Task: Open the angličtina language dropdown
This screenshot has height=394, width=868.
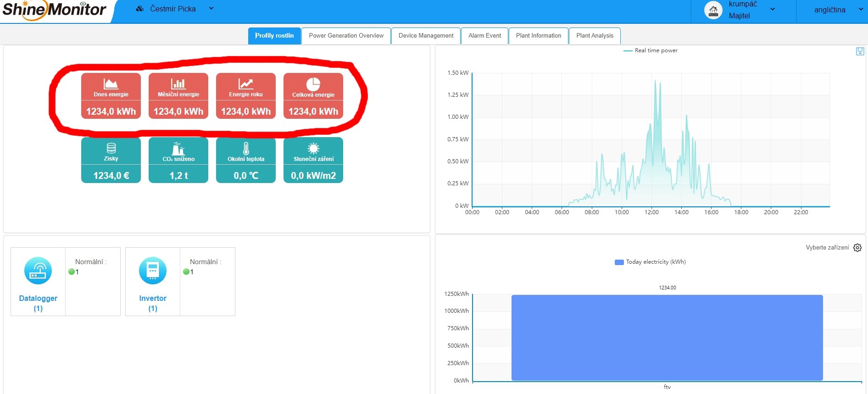Action: 860,9
